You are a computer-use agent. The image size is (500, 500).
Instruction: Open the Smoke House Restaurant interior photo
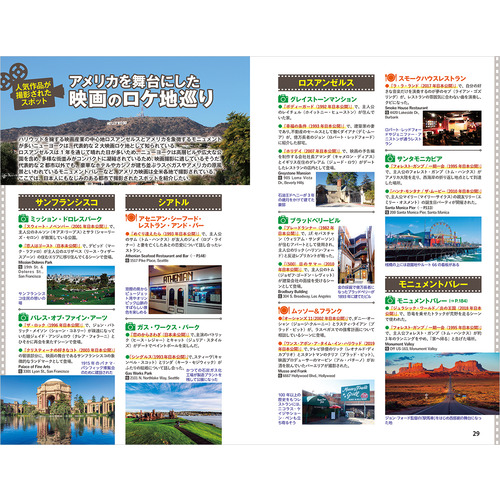pyautogui.click(x=452, y=128)
